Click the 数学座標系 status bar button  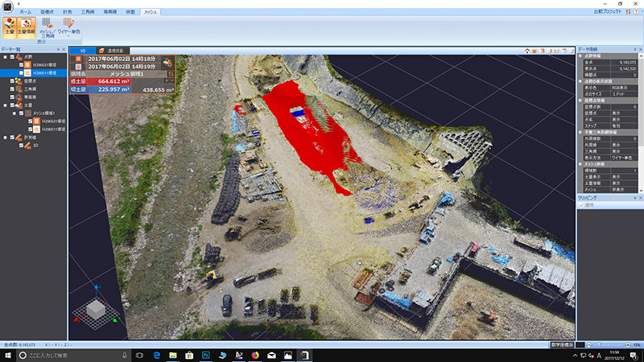pos(562,345)
